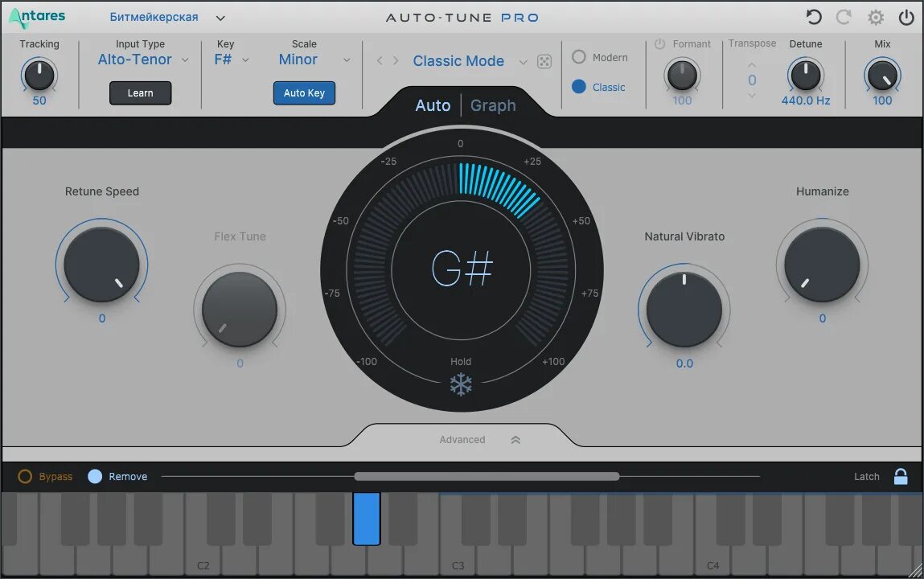Enable the Formant power icon
Image resolution: width=924 pixels, height=579 pixels.
pos(659,43)
